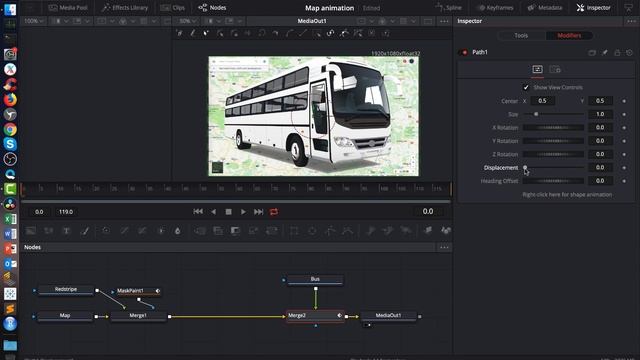Open the Media Pool panel

(x=68, y=8)
